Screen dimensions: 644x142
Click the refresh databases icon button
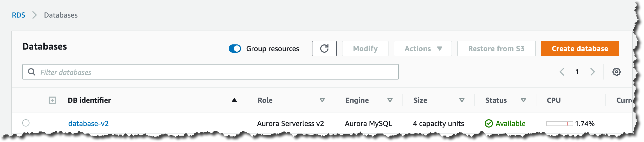tap(324, 49)
